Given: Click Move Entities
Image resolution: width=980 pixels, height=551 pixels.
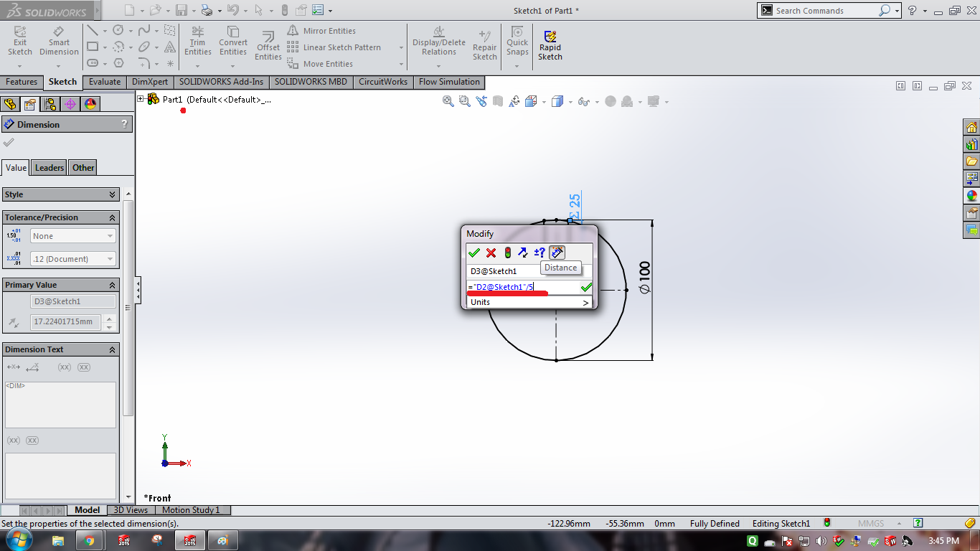Looking at the screenshot, I should pos(320,64).
